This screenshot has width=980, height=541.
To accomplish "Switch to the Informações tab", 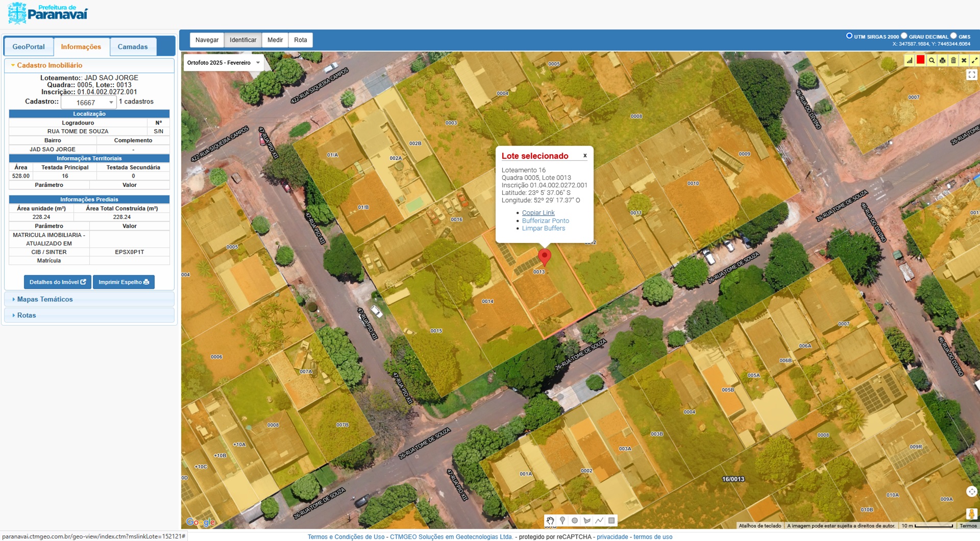I will pos(81,46).
